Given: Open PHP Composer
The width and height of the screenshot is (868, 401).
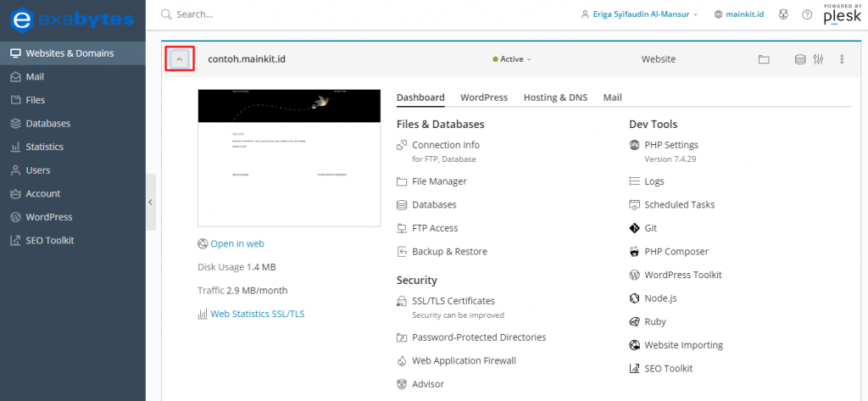Looking at the screenshot, I should [x=676, y=252].
